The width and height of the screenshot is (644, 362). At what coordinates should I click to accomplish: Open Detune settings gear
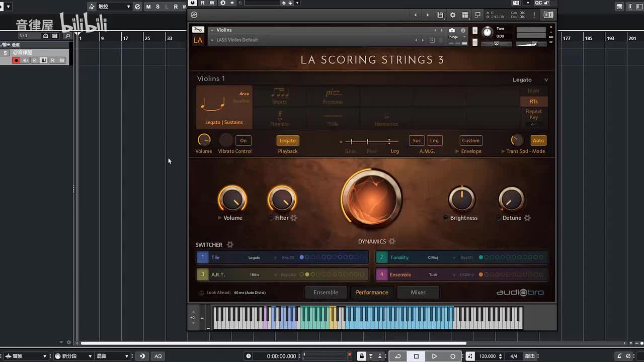(x=527, y=218)
